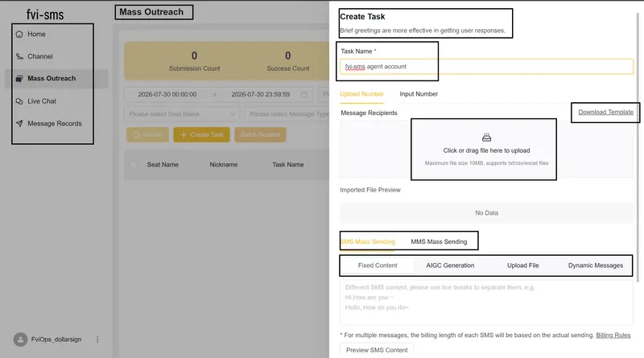Click the Channel icon in sidebar
Screen dimensions: 644x358
(x=19, y=56)
